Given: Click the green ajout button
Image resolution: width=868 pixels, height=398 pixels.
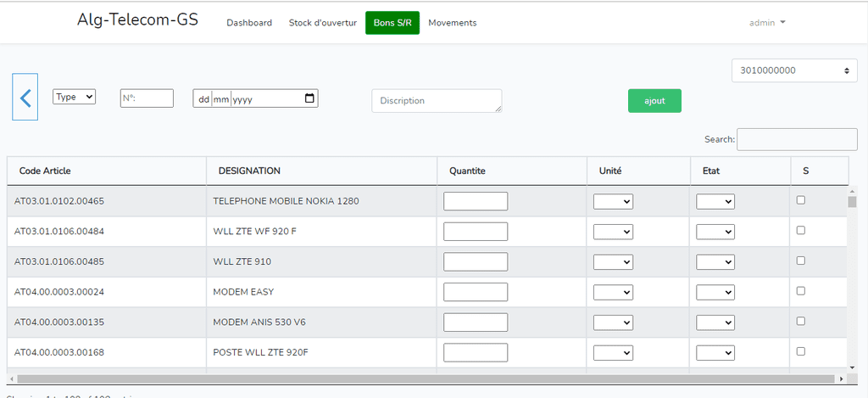Looking at the screenshot, I should [x=654, y=101].
